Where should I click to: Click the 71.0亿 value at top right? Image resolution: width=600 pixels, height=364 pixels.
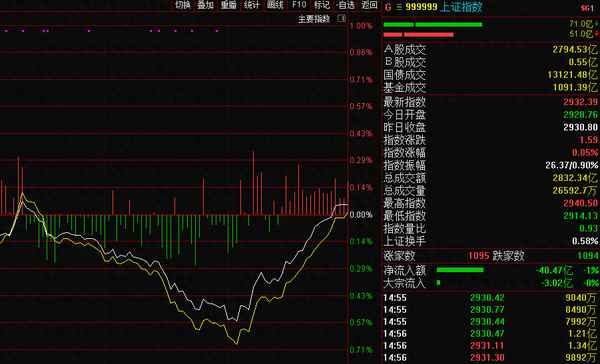coord(582,24)
